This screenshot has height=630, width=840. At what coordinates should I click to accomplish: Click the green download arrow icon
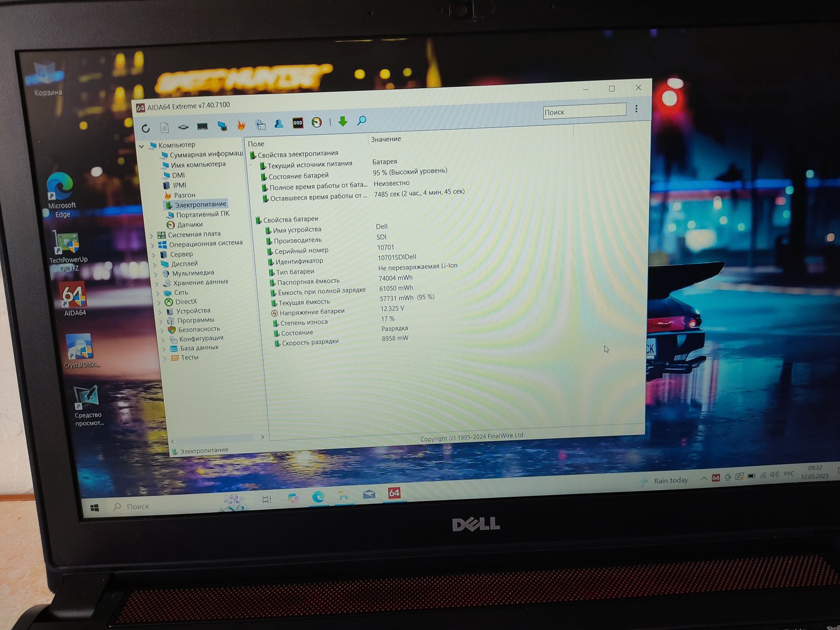343,121
